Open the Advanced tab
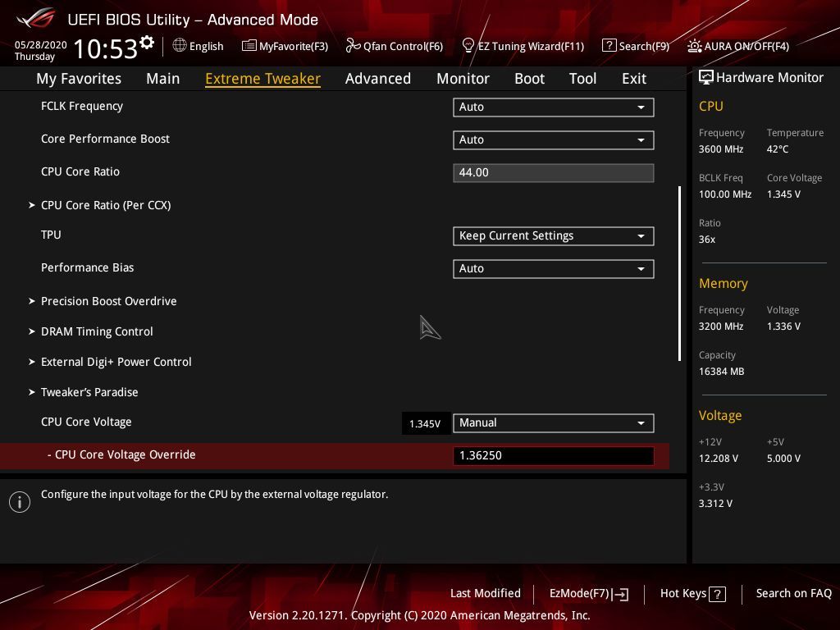The image size is (840, 630). pos(377,79)
